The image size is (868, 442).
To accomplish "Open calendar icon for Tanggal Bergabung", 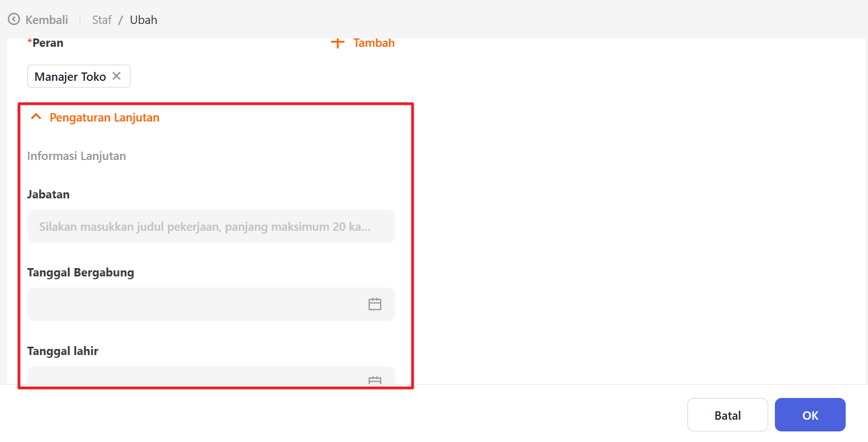I will point(375,304).
